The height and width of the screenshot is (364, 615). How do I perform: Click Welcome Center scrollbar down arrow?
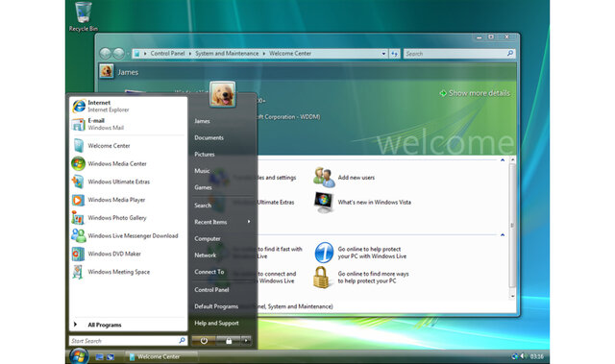point(512,296)
